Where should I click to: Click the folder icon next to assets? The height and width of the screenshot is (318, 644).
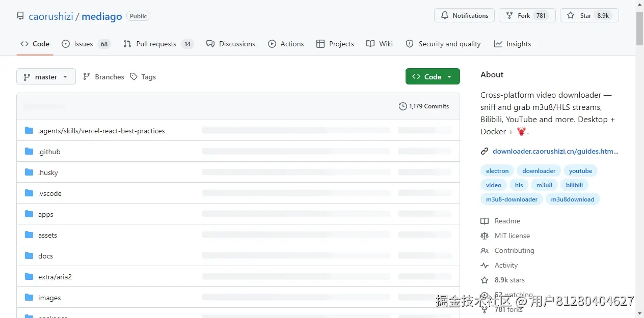tap(29, 235)
